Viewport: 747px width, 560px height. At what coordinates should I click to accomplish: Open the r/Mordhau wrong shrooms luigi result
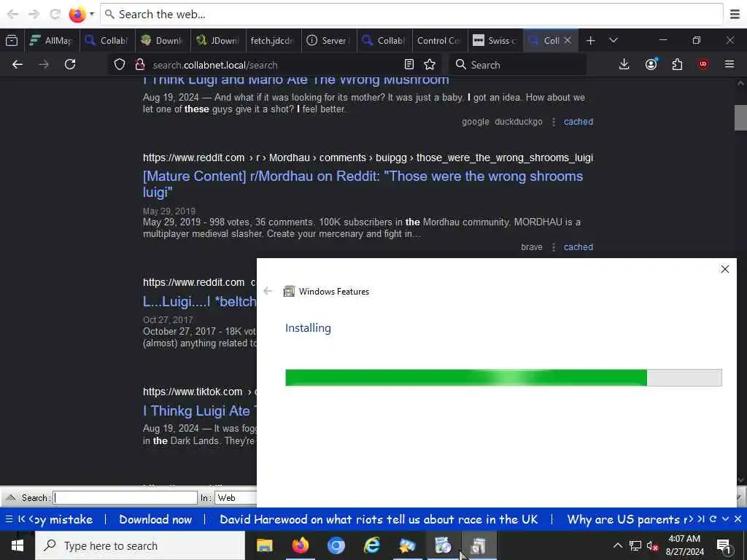pos(363,184)
